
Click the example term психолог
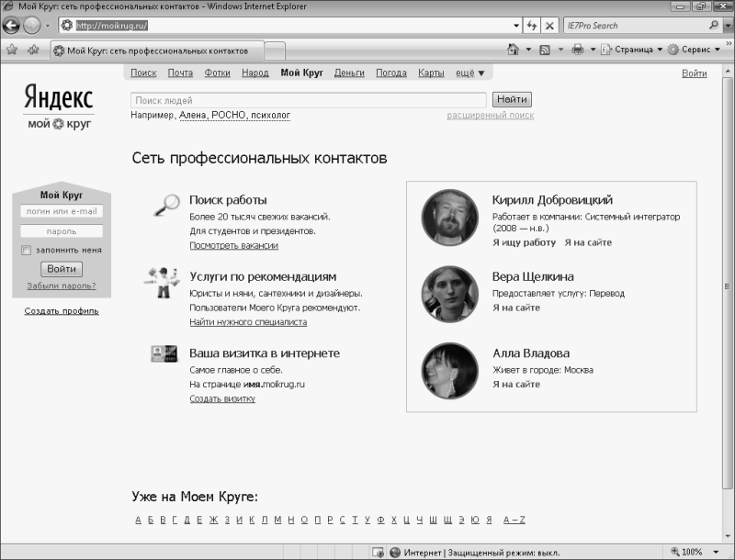click(270, 115)
